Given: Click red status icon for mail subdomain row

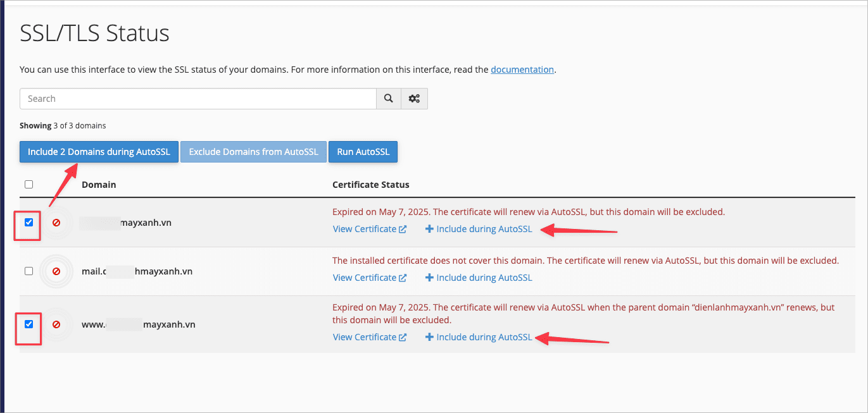Looking at the screenshot, I should (x=56, y=271).
